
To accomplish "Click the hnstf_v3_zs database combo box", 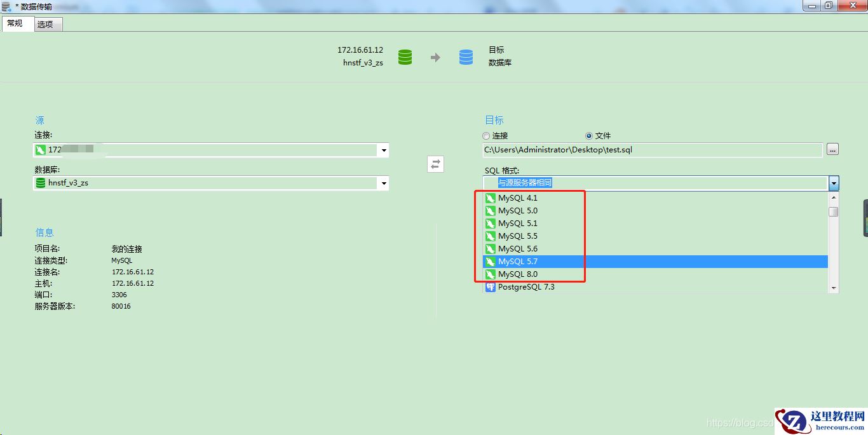I will point(210,183).
